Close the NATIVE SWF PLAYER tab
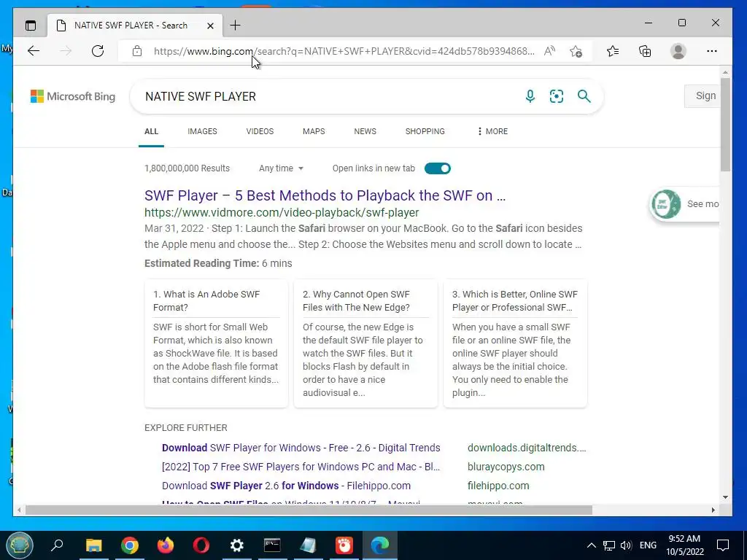The height and width of the screenshot is (560, 747). [210, 26]
